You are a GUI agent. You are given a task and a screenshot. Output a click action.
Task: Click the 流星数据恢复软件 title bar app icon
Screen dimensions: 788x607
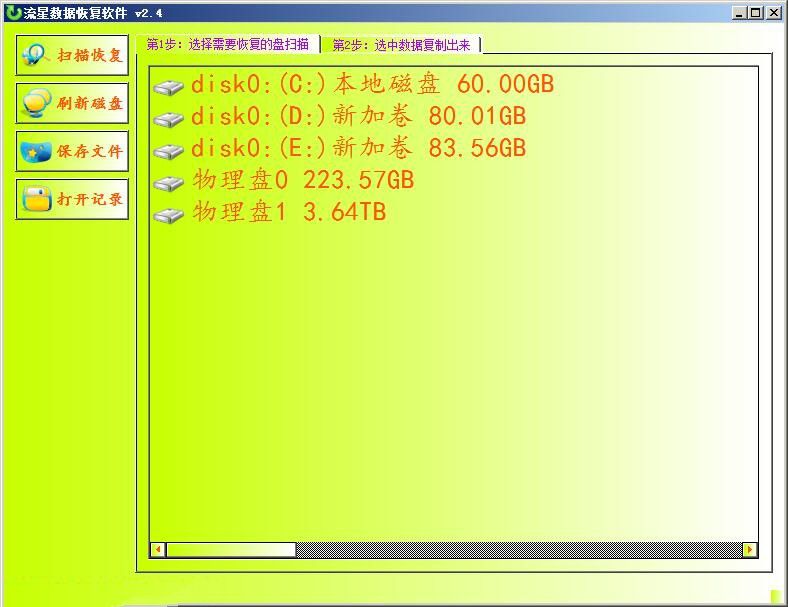[13, 12]
